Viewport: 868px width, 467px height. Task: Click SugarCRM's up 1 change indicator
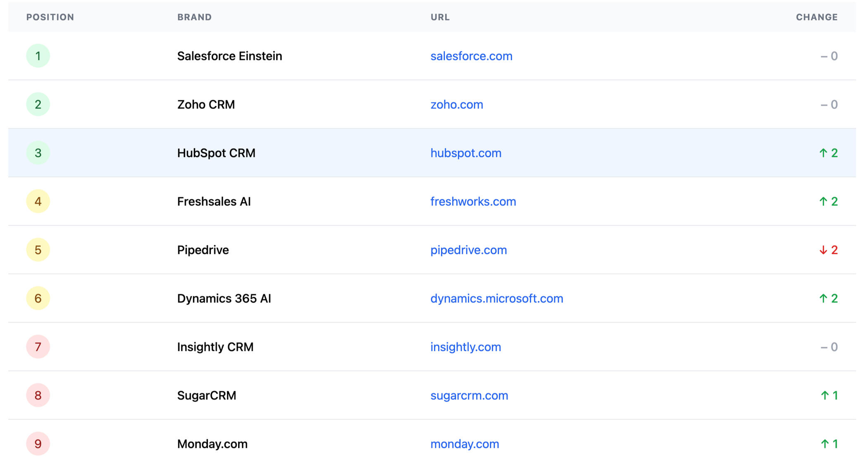click(x=829, y=396)
